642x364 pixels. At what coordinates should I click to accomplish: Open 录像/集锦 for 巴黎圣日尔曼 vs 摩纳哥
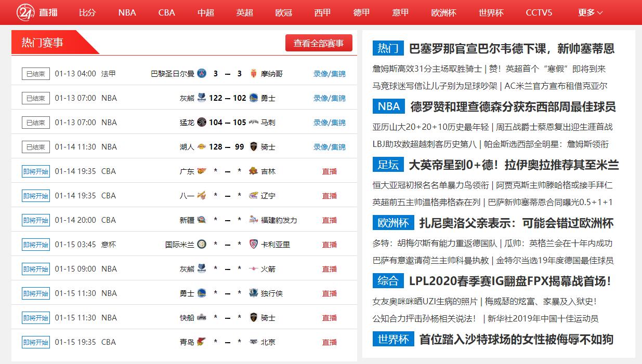(x=330, y=74)
